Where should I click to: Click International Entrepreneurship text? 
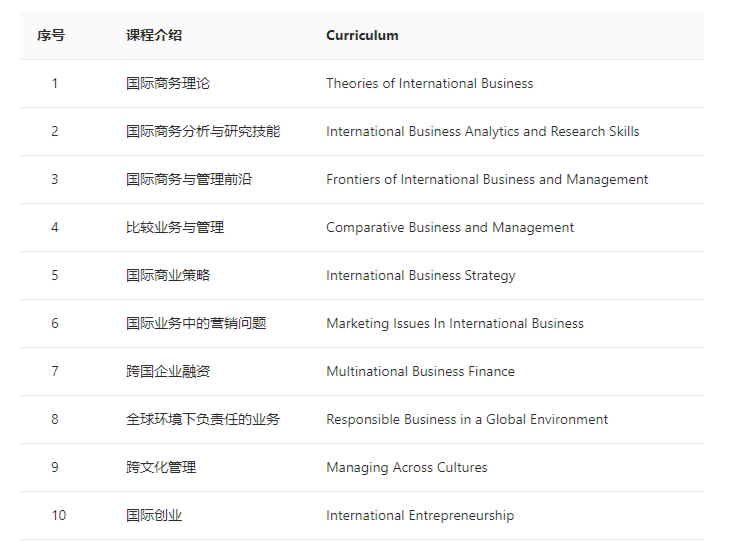coord(420,516)
